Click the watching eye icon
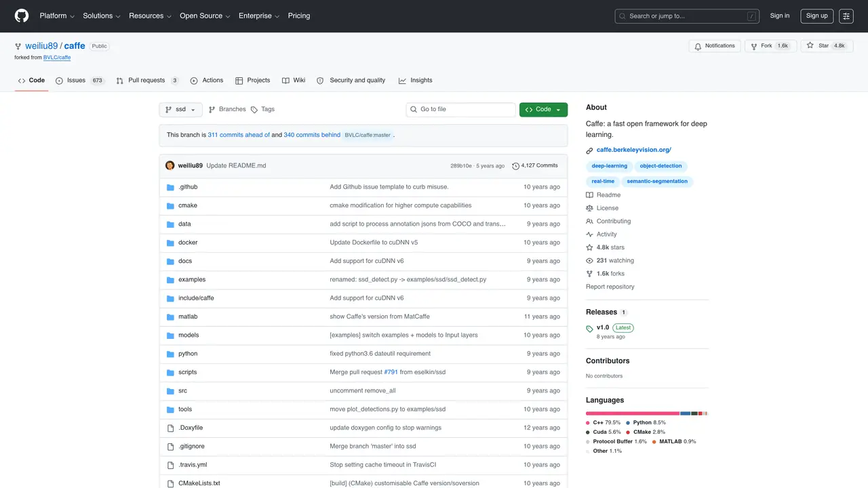 pyautogui.click(x=590, y=261)
